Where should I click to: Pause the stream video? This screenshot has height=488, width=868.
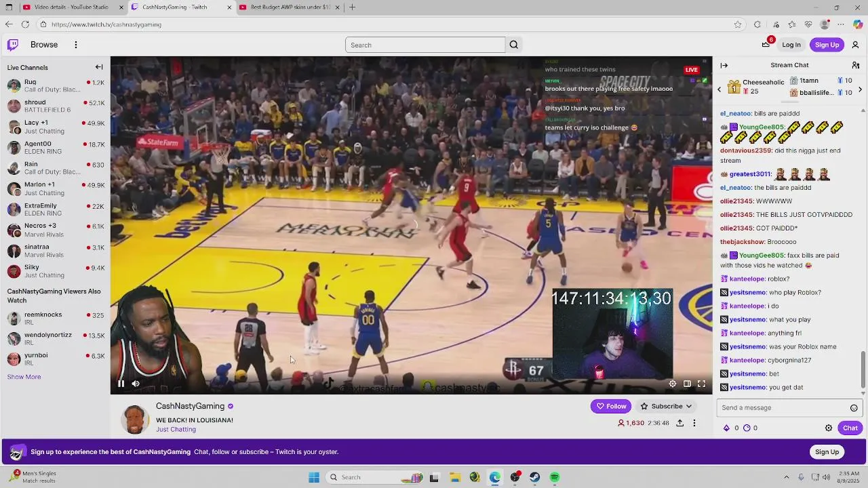121,384
